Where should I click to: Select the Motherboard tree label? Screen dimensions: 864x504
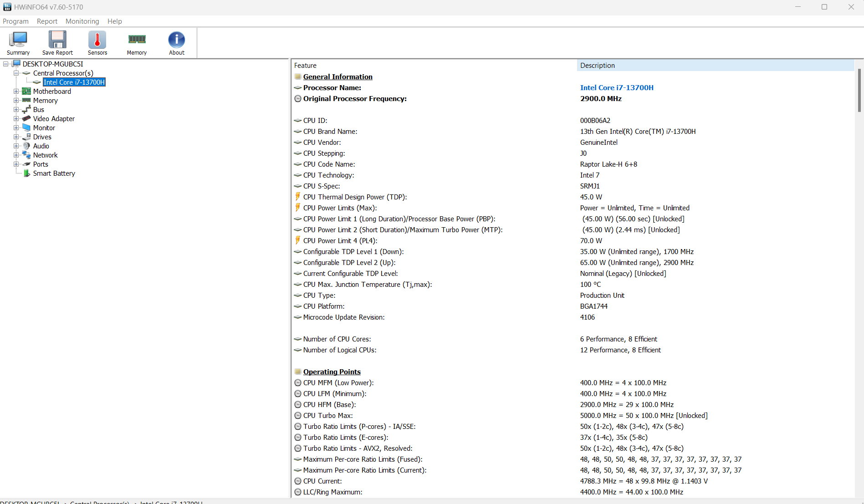(x=52, y=91)
